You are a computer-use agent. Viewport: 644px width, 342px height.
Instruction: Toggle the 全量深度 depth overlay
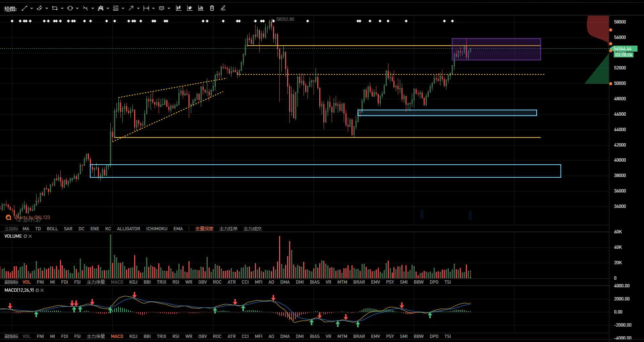click(x=204, y=229)
